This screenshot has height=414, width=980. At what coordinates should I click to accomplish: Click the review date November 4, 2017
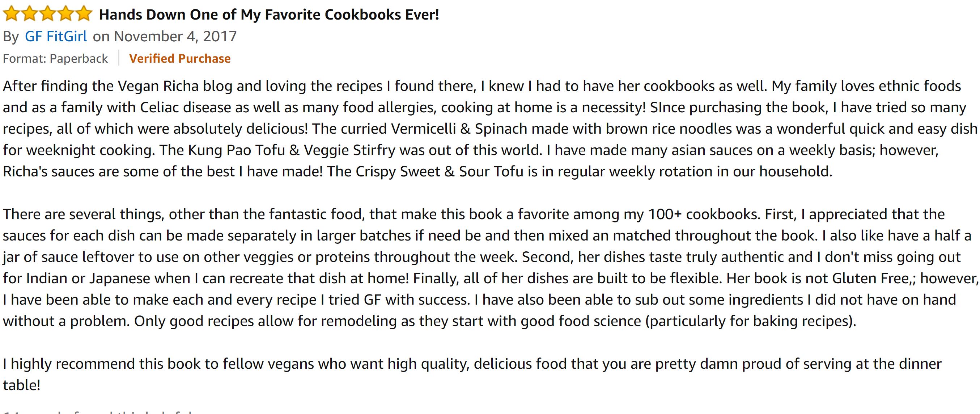[x=175, y=37]
